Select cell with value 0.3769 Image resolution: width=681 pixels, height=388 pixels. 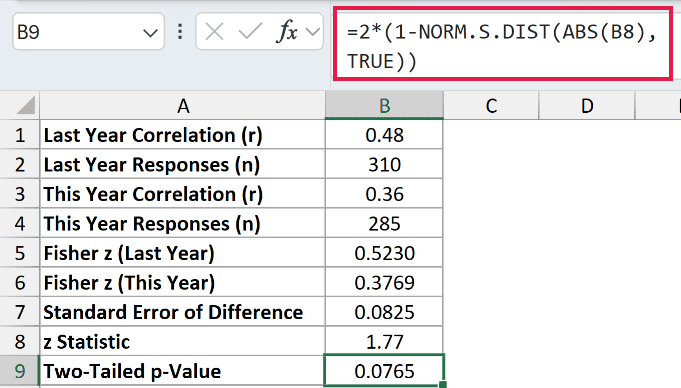pos(384,282)
